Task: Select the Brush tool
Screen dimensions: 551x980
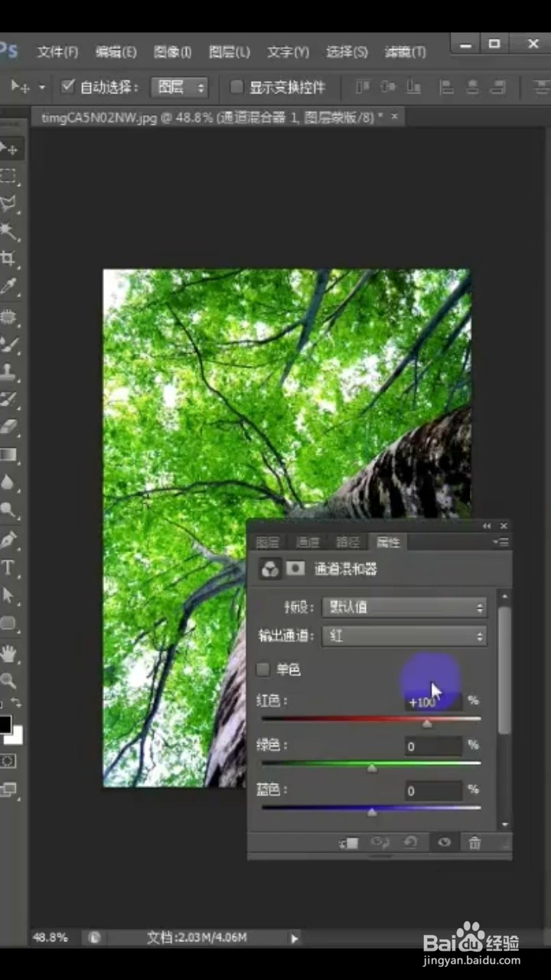Action: point(8,345)
